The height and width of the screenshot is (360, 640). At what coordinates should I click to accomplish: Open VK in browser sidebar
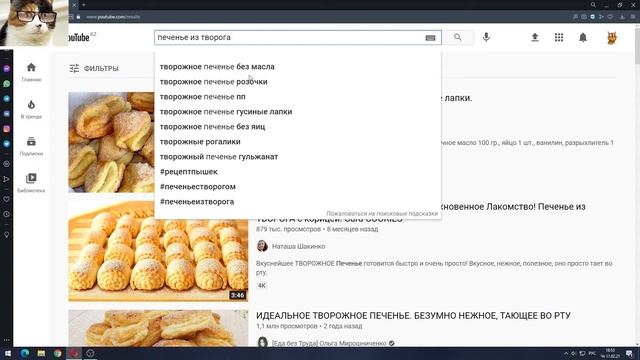(x=7, y=114)
